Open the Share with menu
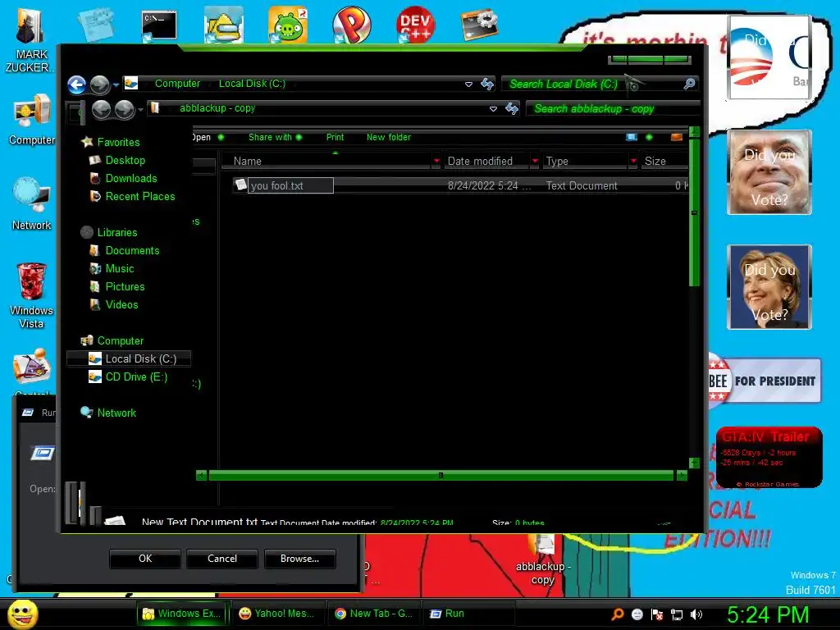This screenshot has width=840, height=630. coord(275,137)
